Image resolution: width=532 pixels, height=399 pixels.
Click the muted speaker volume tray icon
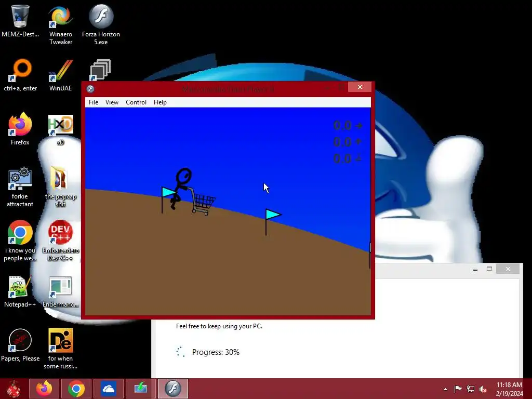[483, 389]
